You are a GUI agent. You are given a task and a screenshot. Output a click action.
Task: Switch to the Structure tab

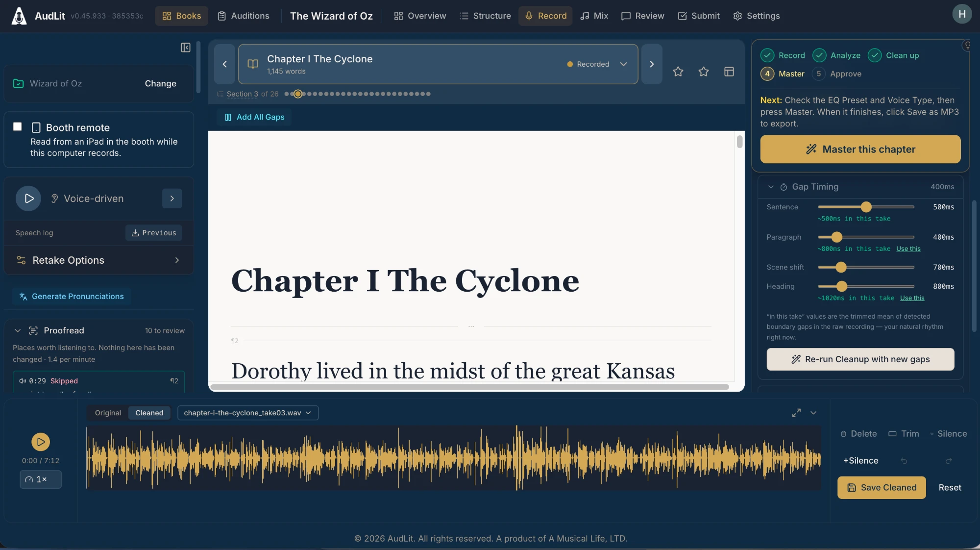click(x=485, y=16)
